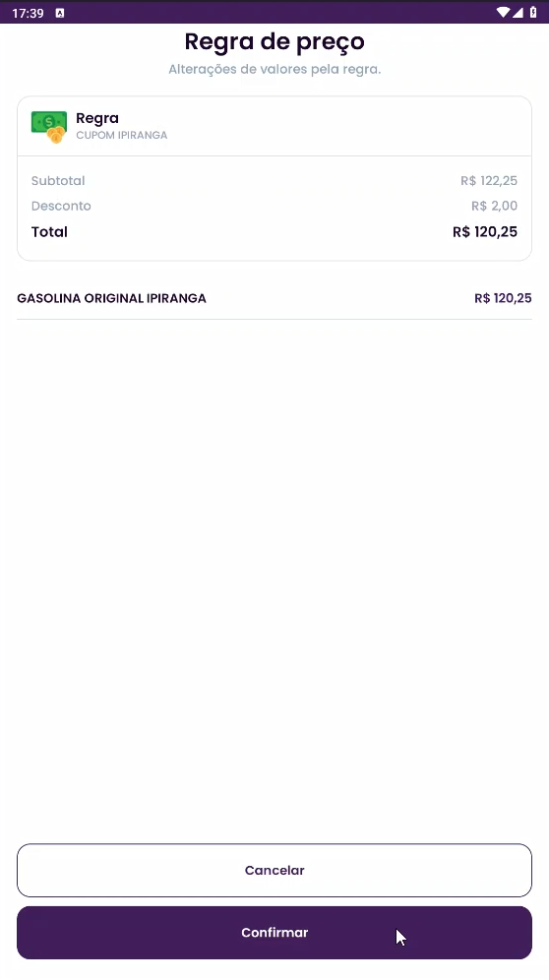Click the Subtotal label
The height and width of the screenshot is (980, 549).
click(x=58, y=181)
